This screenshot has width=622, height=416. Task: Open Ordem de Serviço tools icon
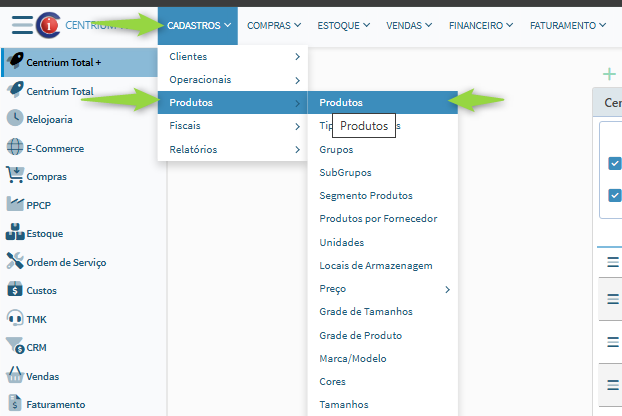coord(16,262)
